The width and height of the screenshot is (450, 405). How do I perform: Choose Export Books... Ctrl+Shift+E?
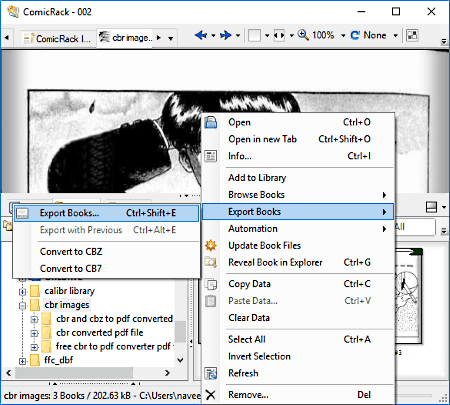107,213
